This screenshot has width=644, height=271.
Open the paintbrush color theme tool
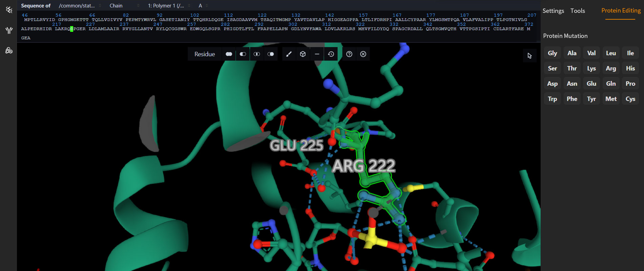point(289,54)
